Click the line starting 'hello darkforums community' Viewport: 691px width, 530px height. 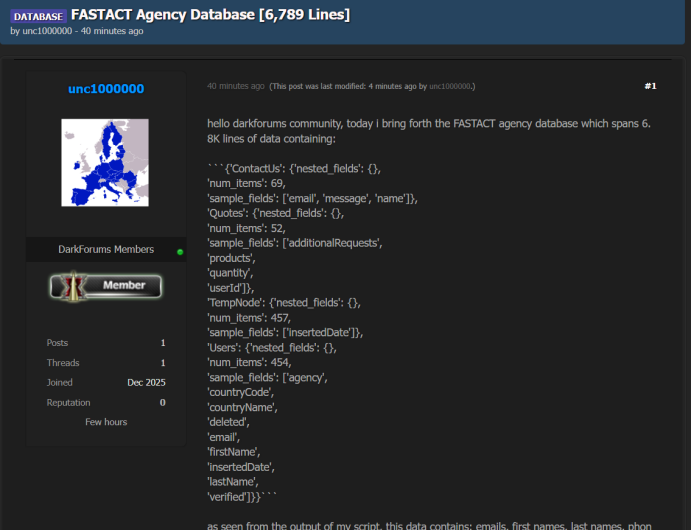429,123
